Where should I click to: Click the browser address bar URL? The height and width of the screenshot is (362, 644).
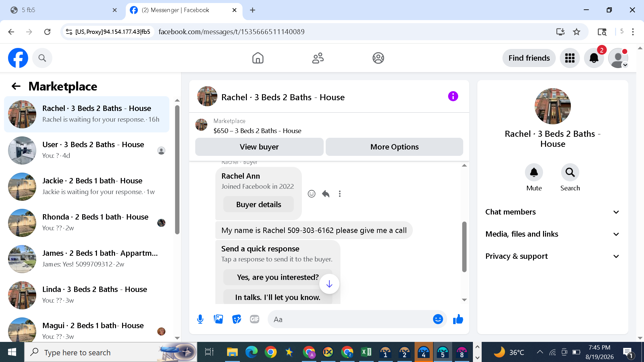[x=231, y=32]
